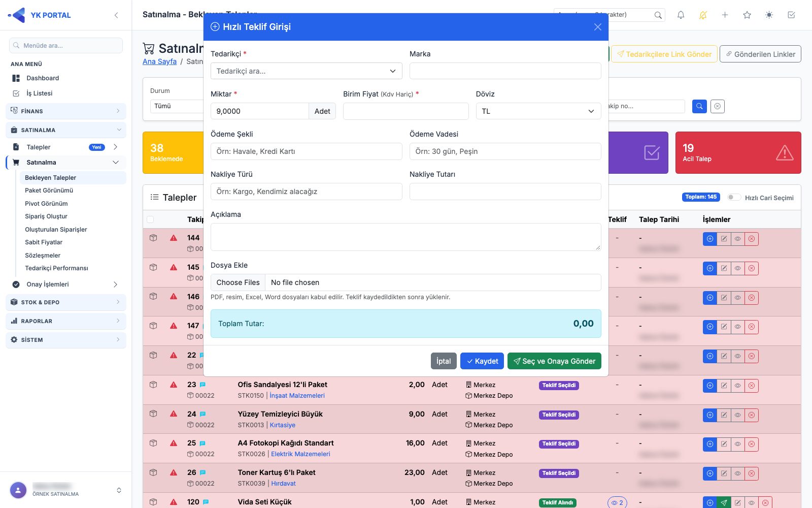Click package icon on row 25
The width and height of the screenshot is (812, 508).
[153, 443]
